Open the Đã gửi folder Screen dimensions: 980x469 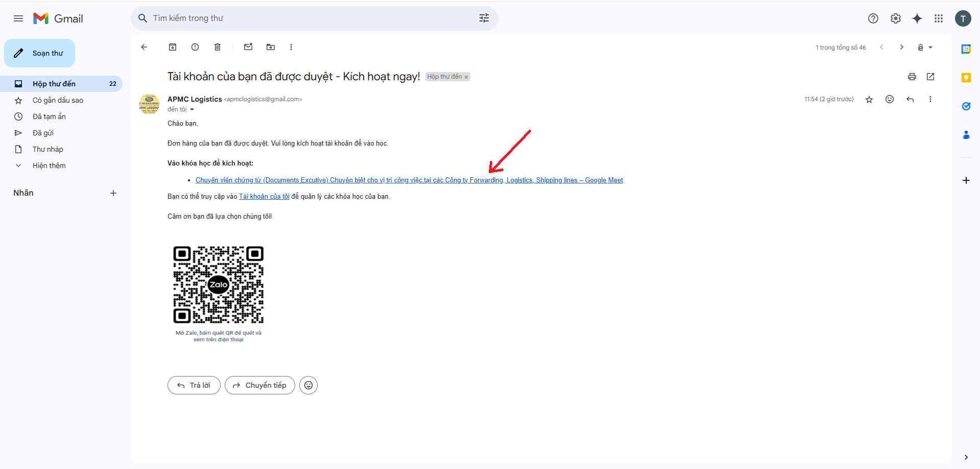(43, 133)
